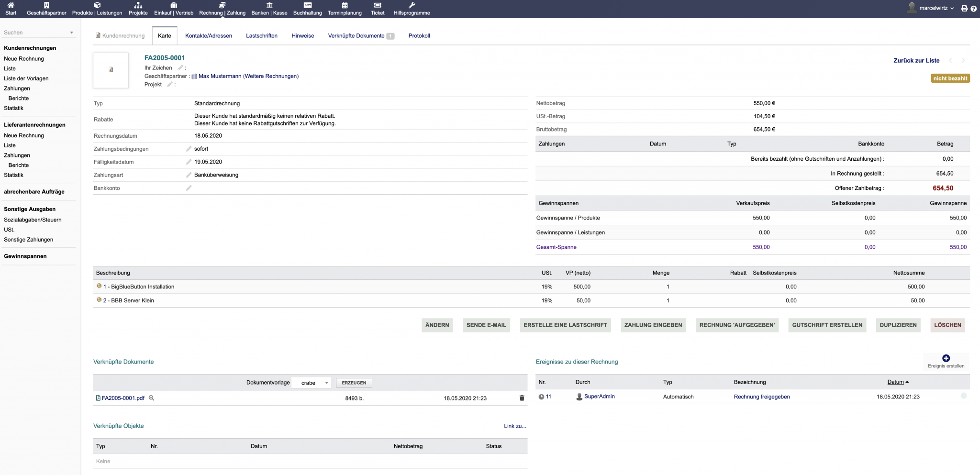
Task: Click the Link zu... link
Action: [x=515, y=426]
